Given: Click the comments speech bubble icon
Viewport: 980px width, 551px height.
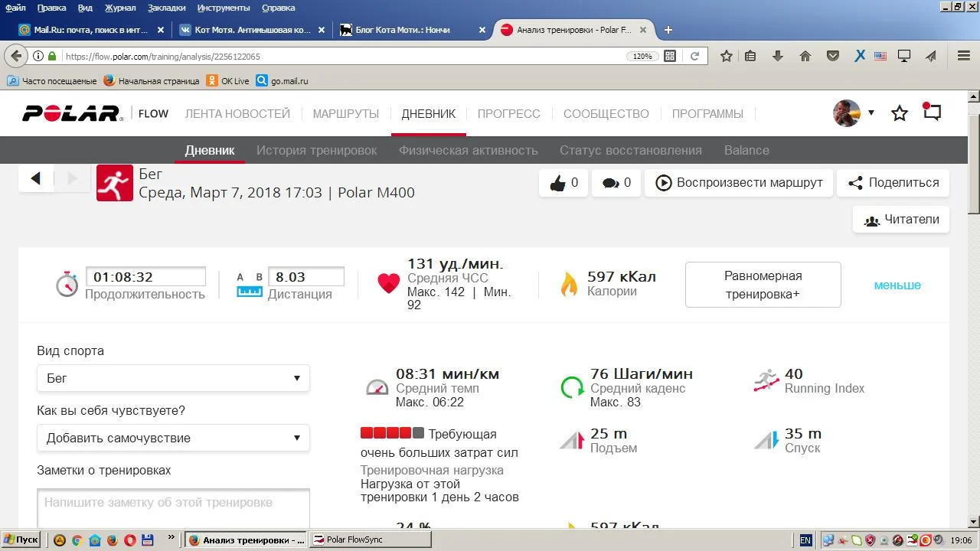Looking at the screenshot, I should pyautogui.click(x=611, y=183).
